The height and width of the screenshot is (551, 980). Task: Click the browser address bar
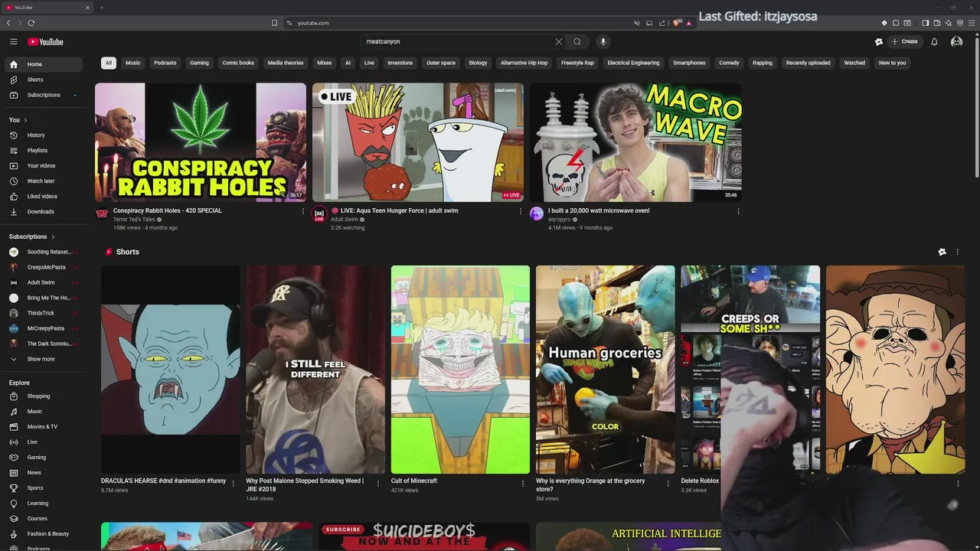(459, 23)
